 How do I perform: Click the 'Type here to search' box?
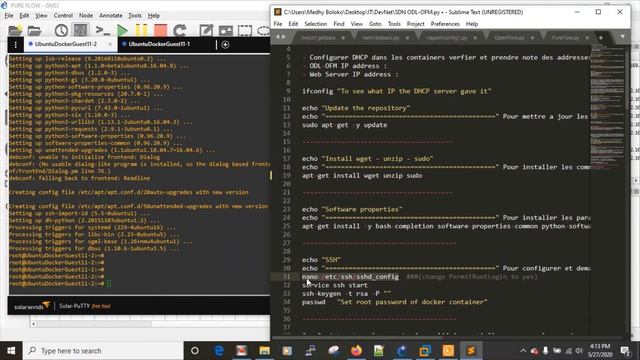103,351
